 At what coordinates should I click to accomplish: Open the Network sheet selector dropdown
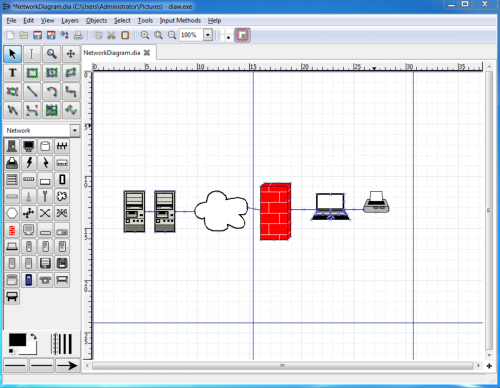[75, 130]
